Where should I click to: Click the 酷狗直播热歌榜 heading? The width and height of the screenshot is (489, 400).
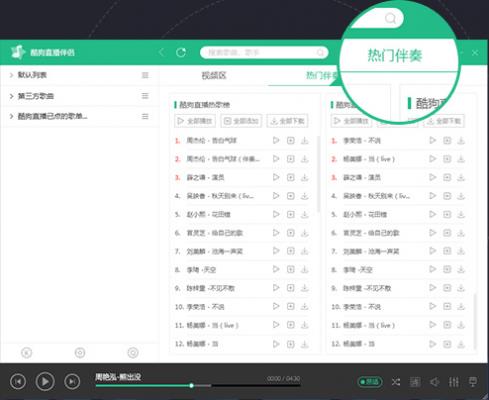coord(204,105)
